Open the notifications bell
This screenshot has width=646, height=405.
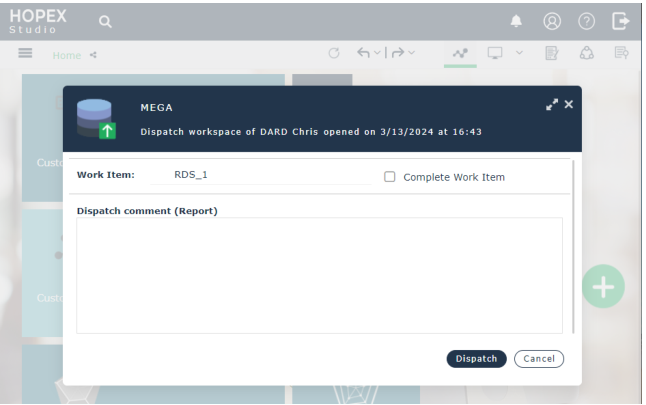[516, 21]
